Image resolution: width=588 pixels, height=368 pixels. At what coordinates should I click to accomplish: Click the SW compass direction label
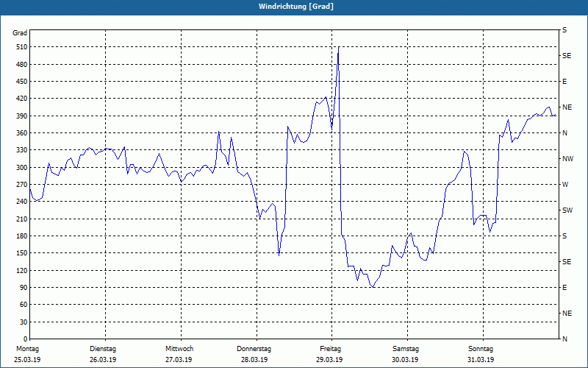pos(567,210)
